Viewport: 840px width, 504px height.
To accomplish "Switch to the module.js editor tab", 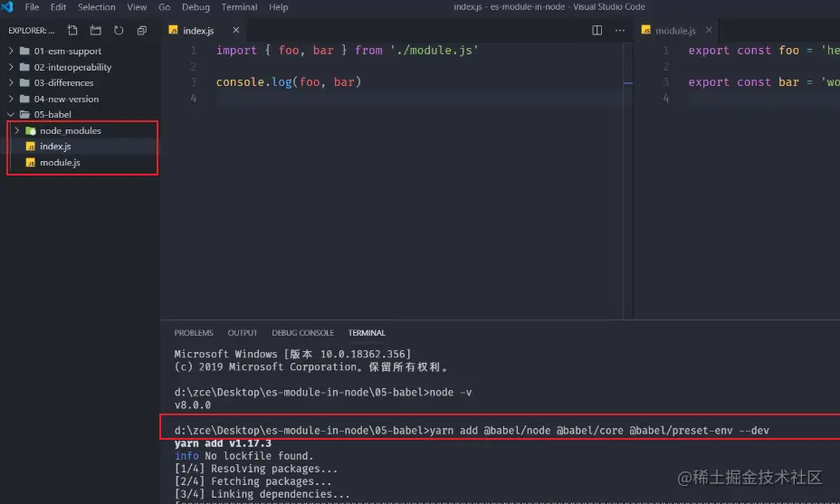I will (x=676, y=30).
